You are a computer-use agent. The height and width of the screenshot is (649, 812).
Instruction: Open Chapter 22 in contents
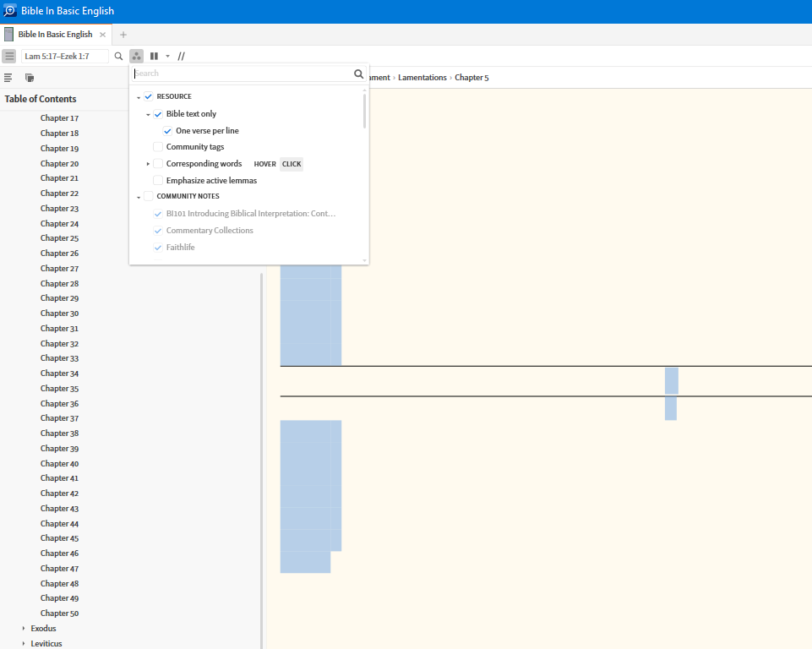point(59,194)
